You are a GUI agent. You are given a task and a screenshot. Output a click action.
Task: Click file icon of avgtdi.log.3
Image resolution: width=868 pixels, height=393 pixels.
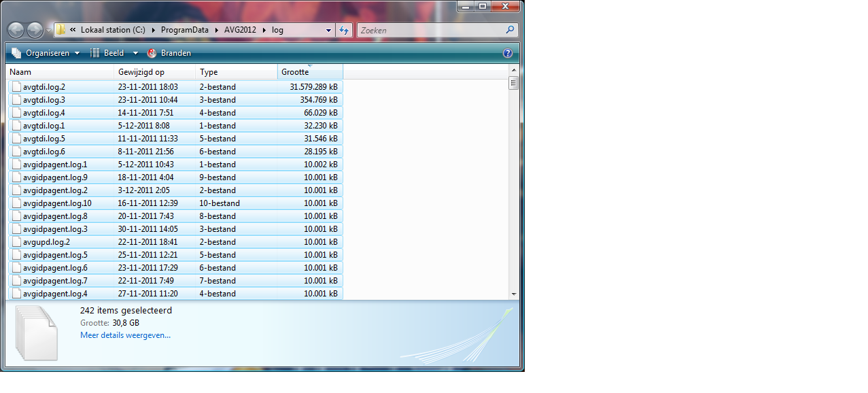16,100
